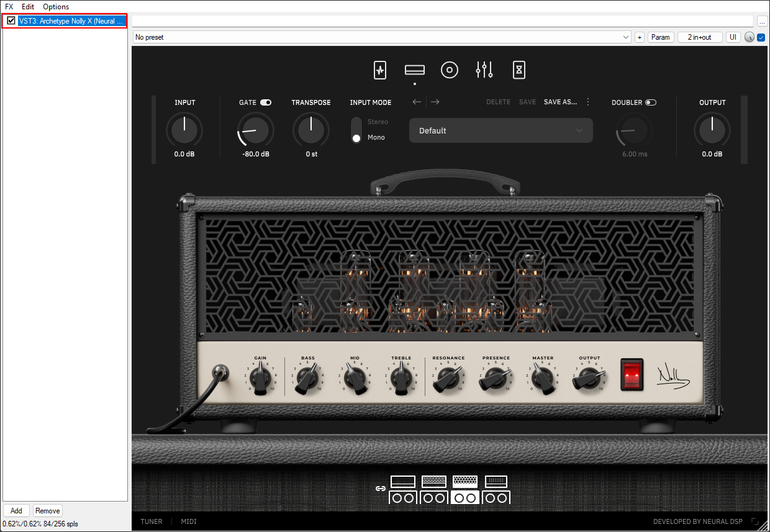The height and width of the screenshot is (532, 770).
Task: Toggle the plugin bypass checkbox top-right
Action: click(761, 37)
